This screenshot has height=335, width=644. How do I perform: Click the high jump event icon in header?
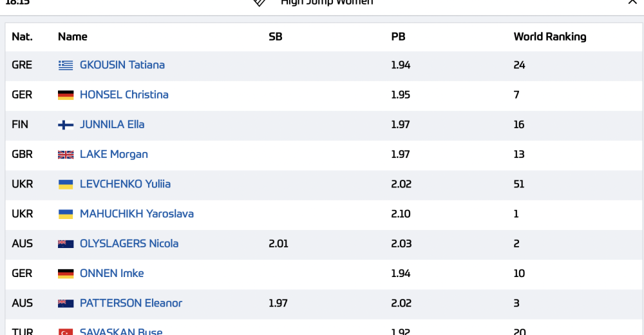pyautogui.click(x=259, y=3)
